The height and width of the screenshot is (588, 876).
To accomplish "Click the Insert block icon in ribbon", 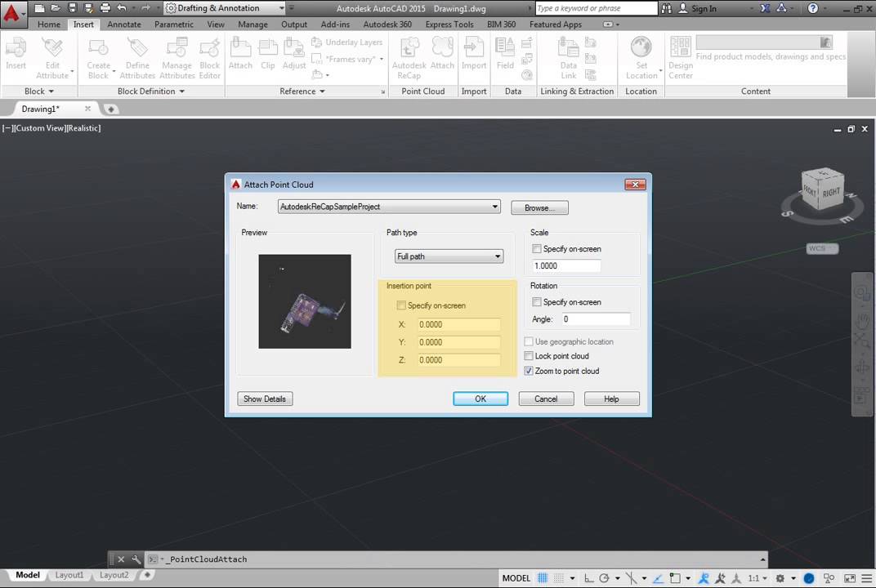I will (x=16, y=48).
